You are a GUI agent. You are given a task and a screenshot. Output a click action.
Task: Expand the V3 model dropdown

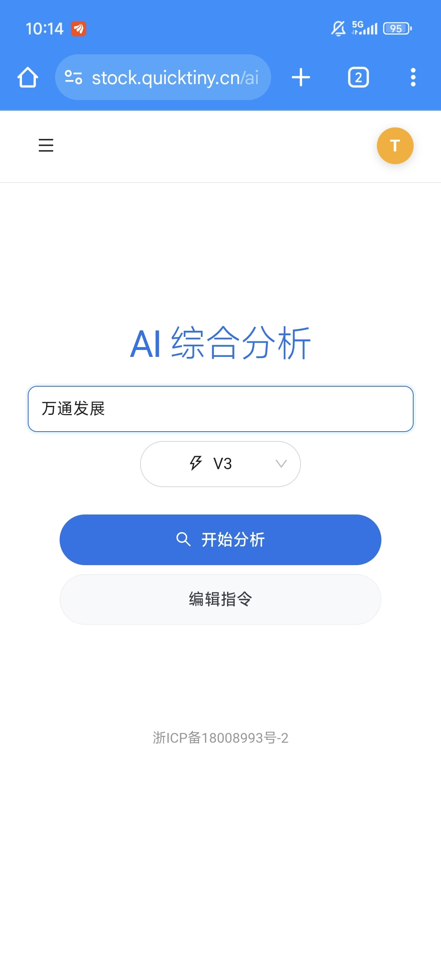(x=220, y=464)
